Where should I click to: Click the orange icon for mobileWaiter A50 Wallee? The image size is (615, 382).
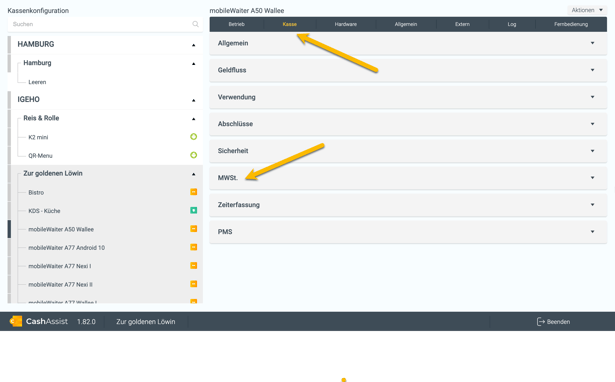point(193,229)
